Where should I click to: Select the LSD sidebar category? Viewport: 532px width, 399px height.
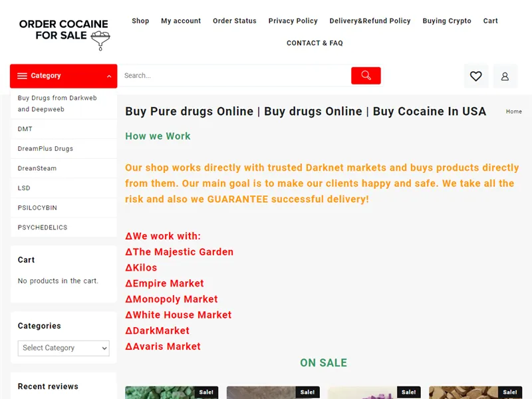coord(23,188)
